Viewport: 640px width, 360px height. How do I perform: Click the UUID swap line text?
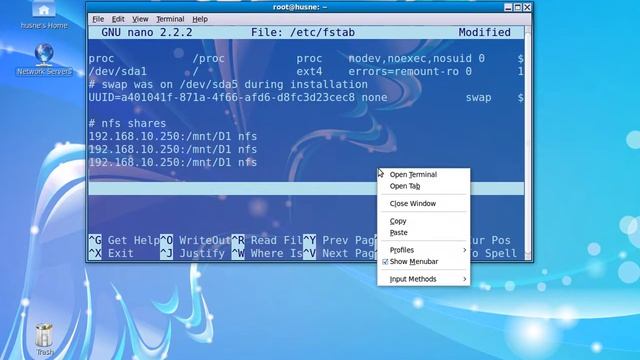(x=238, y=98)
